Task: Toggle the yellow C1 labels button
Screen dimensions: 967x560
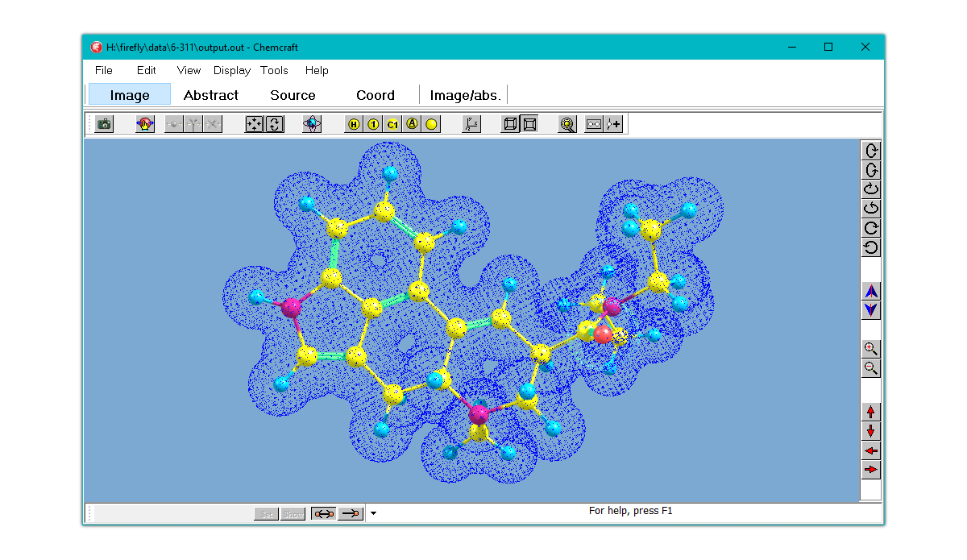Action: (x=392, y=124)
